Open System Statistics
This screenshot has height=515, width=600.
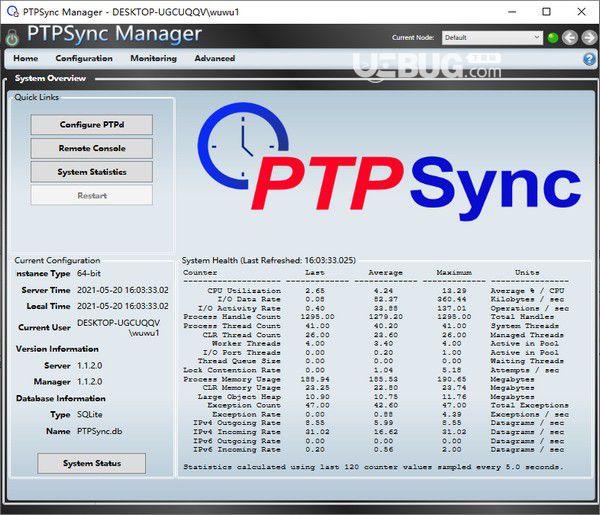(x=92, y=172)
